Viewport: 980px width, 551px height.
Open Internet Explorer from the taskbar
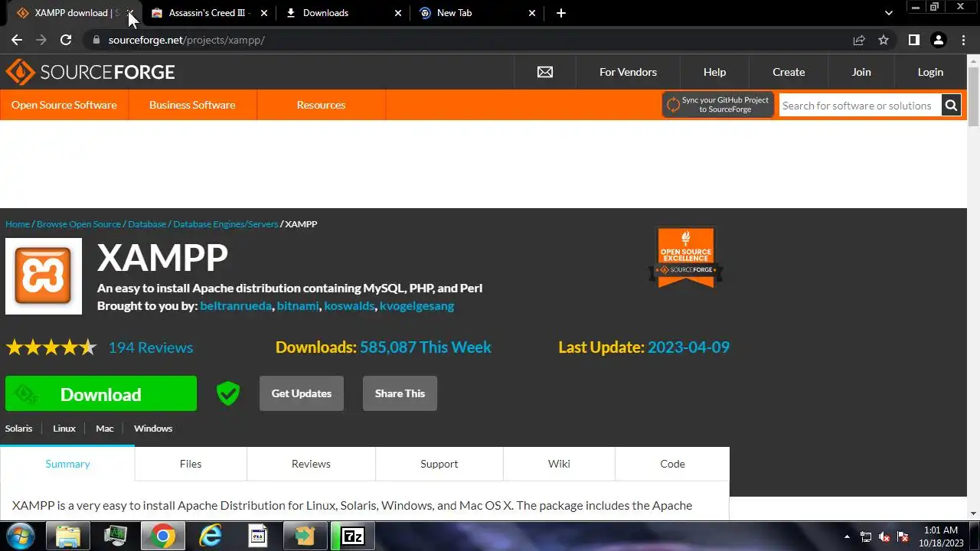210,536
